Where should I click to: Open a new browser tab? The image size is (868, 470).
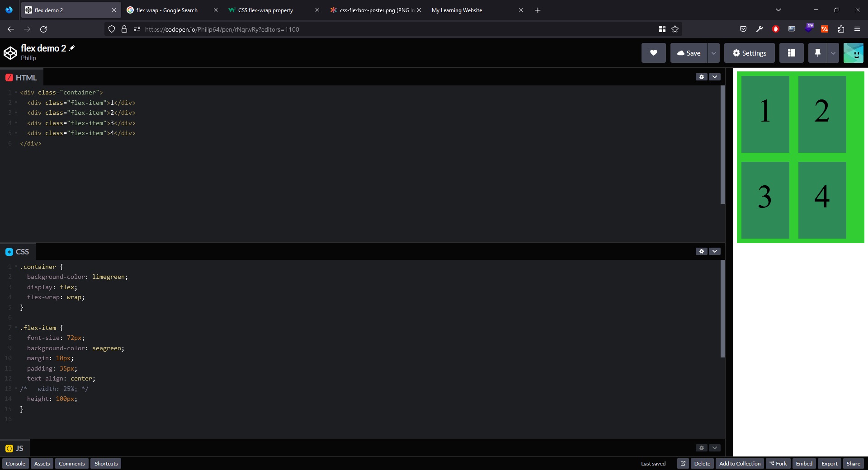click(x=538, y=10)
